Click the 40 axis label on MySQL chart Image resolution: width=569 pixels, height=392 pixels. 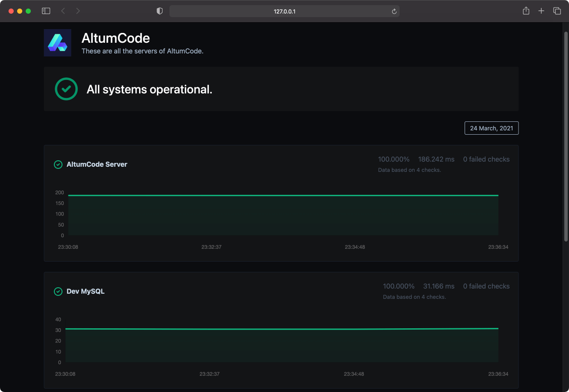58,320
